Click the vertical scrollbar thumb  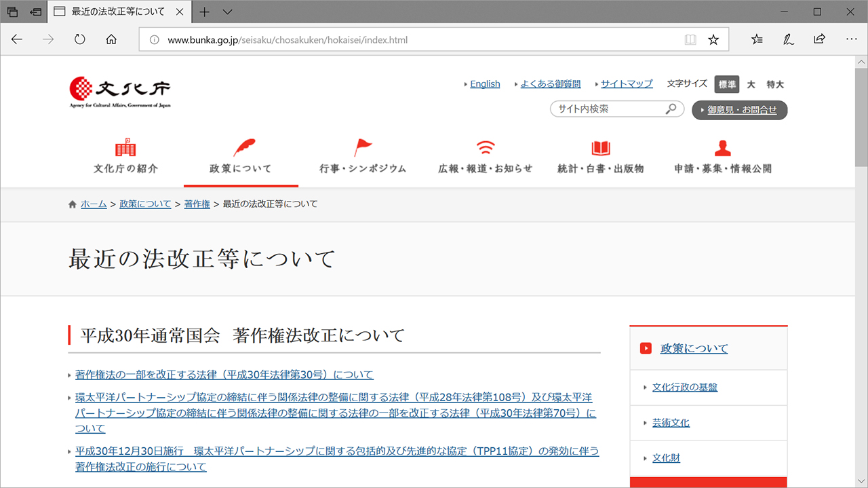[x=861, y=115]
